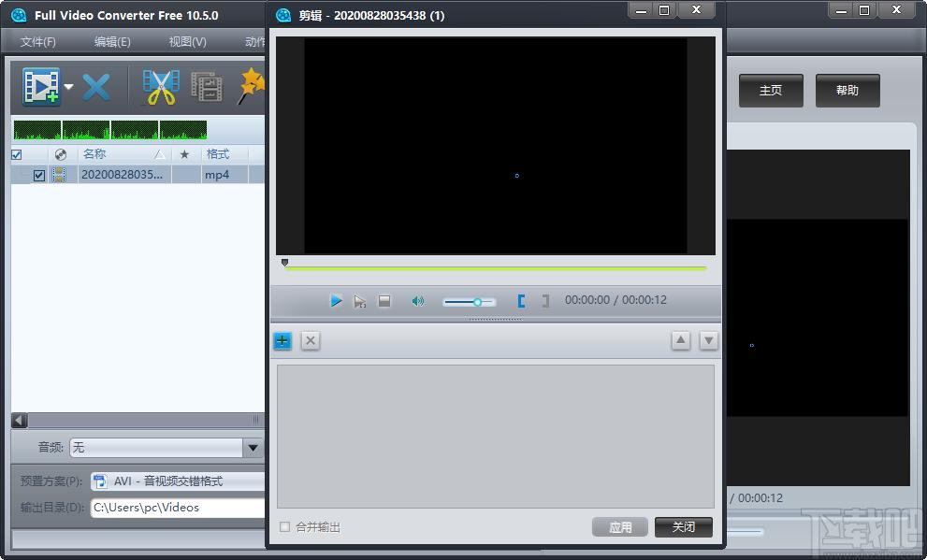Open the 文件(F) menu

pyautogui.click(x=37, y=42)
